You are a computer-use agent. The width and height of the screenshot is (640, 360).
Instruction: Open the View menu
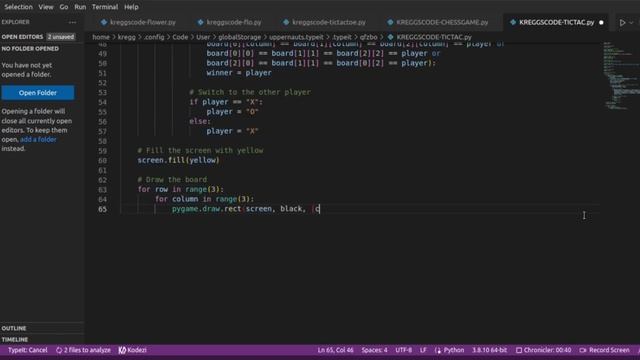tap(46, 7)
